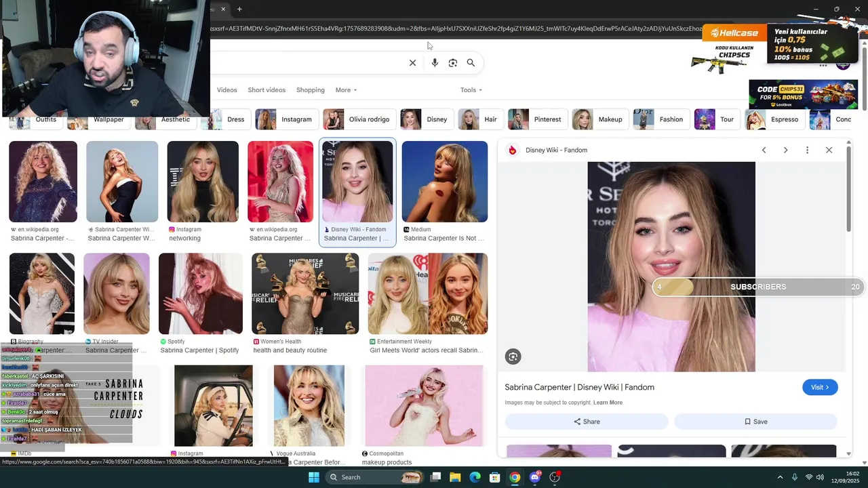Viewport: 868px width, 488px height.
Task: Open OBS Studio from taskbar
Action: [x=555, y=477]
